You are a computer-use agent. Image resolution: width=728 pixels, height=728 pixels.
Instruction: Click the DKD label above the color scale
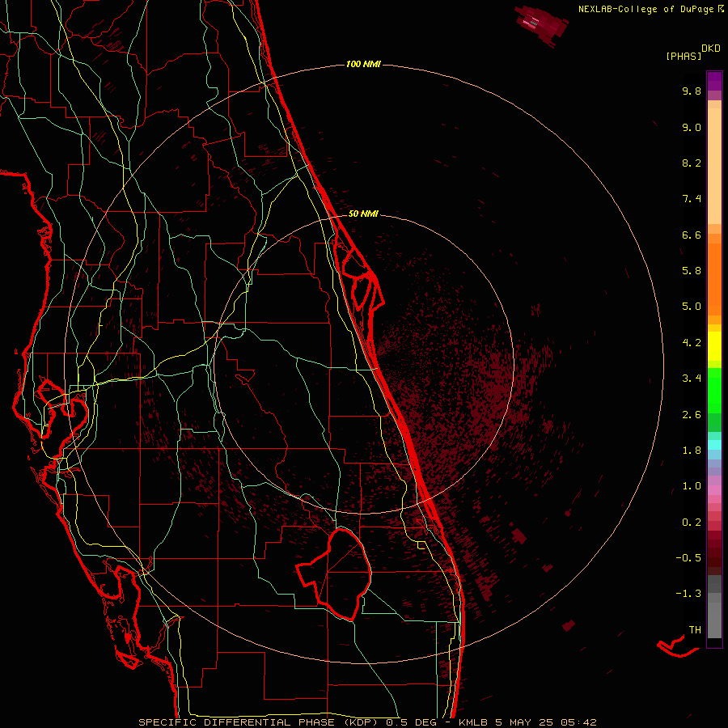[711, 49]
